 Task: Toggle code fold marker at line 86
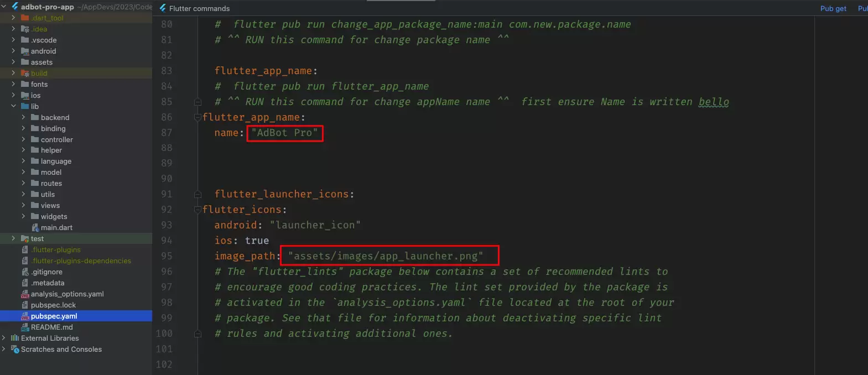pyautogui.click(x=197, y=117)
